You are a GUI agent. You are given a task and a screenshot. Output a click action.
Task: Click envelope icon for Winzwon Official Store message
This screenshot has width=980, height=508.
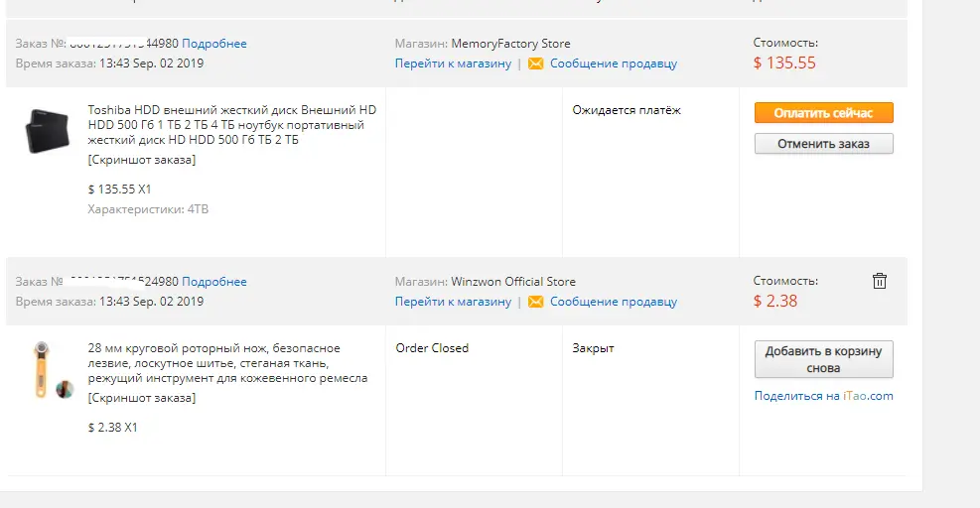[x=535, y=302]
